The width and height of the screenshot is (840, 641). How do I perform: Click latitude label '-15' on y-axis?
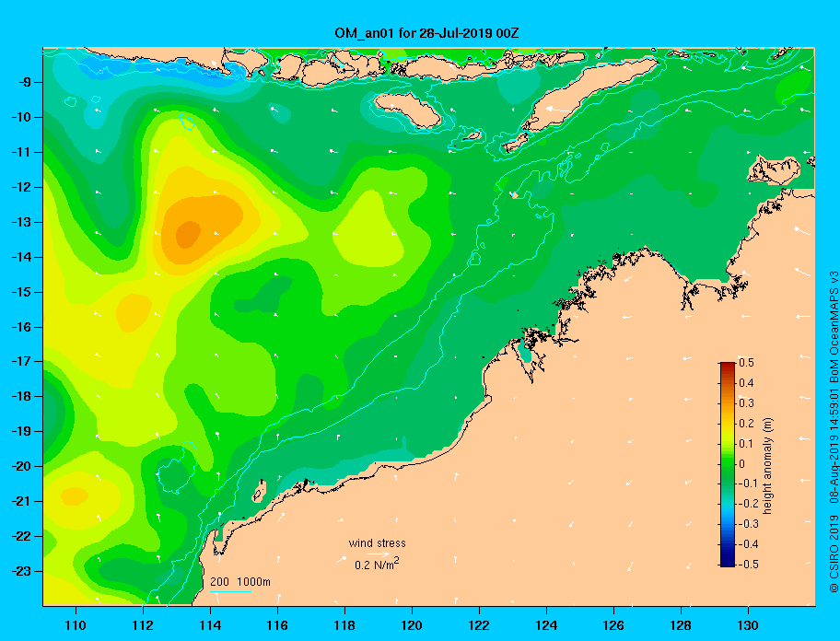pos(21,292)
